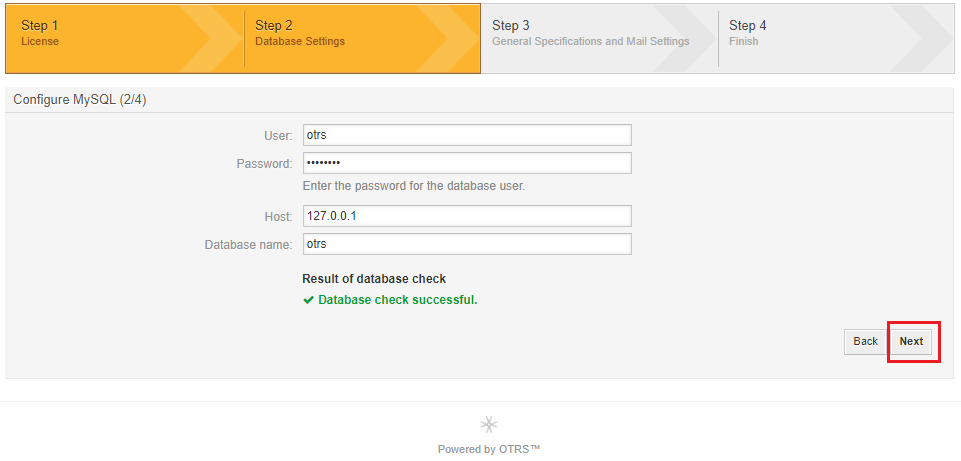Screen dimensions: 961x461
Task: Click the Back button
Action: (865, 341)
